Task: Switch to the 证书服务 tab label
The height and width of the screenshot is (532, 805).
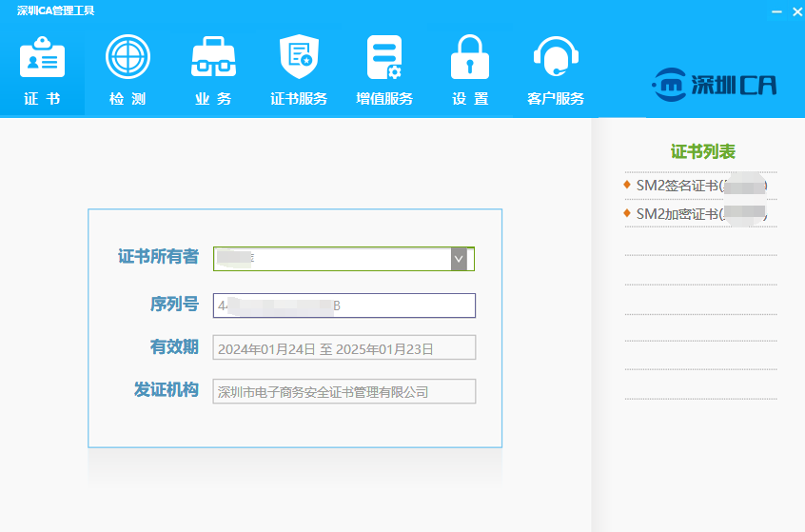Action: click(x=299, y=99)
